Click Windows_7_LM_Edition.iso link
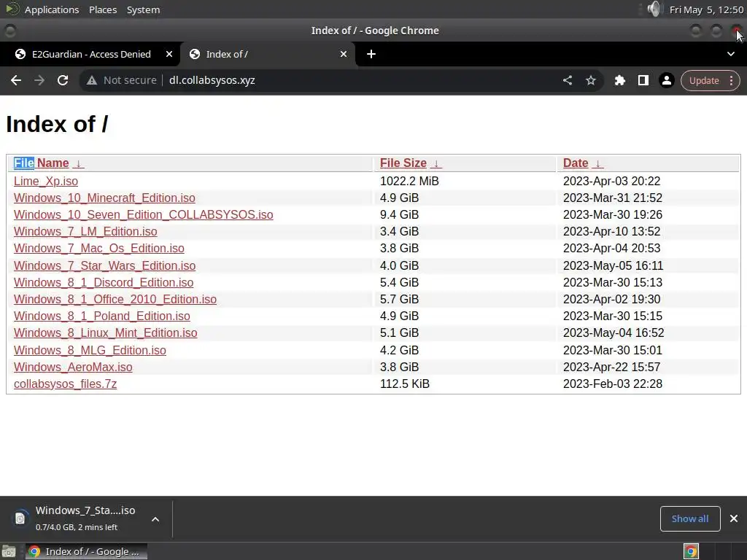Image resolution: width=747 pixels, height=560 pixels. click(x=85, y=231)
